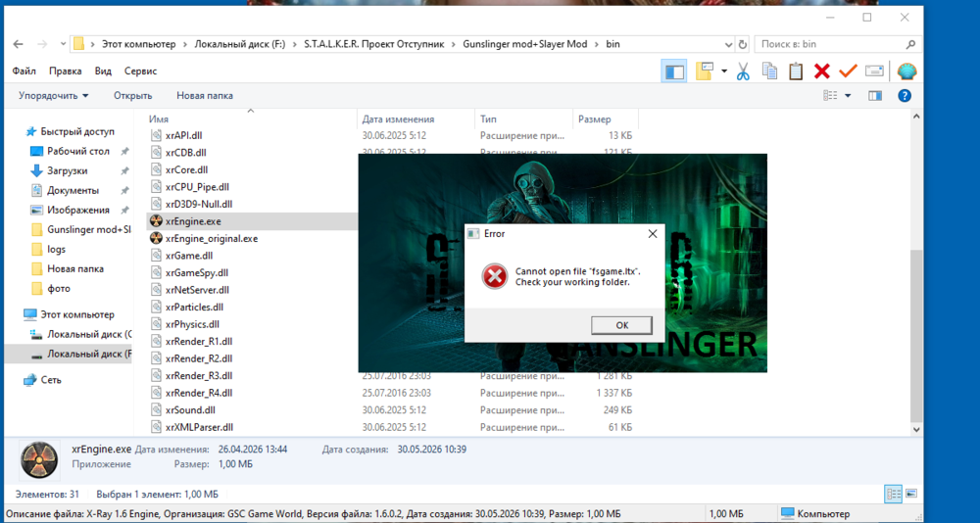
Task: Select the xrXMLParser.dll file
Action: [x=199, y=427]
